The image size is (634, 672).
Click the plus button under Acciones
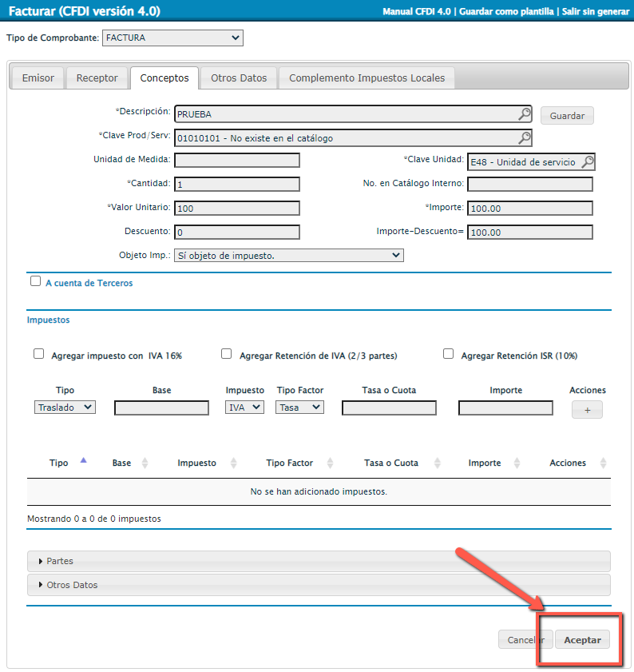[x=587, y=410]
